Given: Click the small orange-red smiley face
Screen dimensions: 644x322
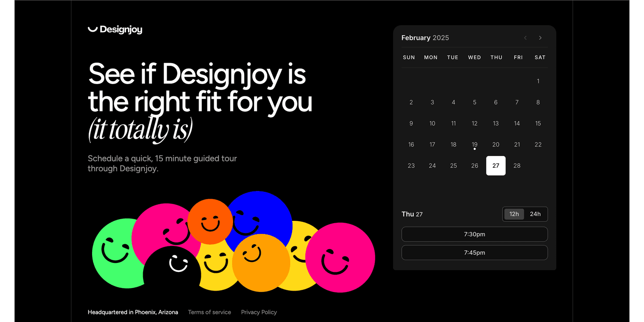Looking at the screenshot, I should coord(210,221).
